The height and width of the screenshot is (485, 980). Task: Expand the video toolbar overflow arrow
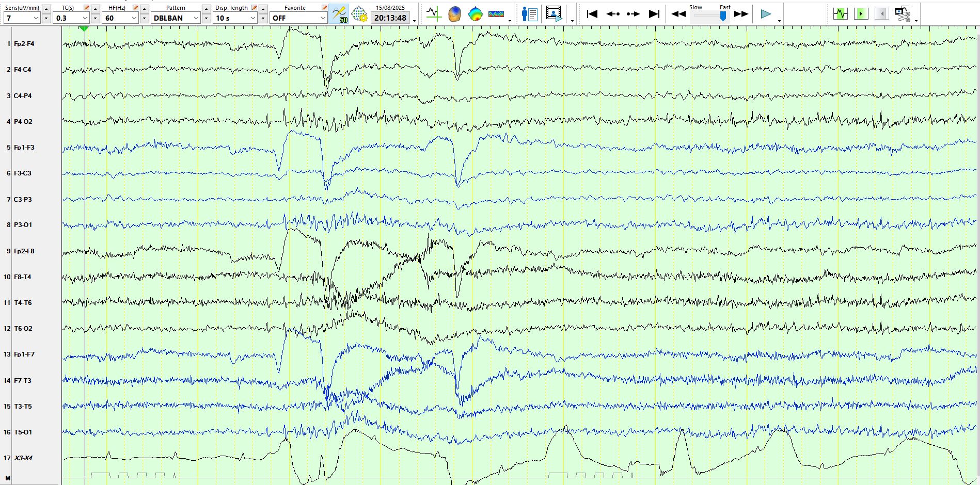pos(572,21)
